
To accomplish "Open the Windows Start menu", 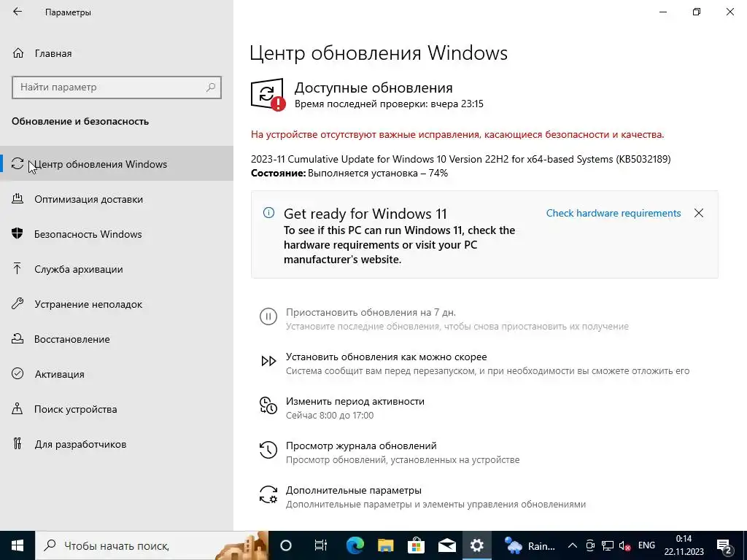I will (18, 545).
